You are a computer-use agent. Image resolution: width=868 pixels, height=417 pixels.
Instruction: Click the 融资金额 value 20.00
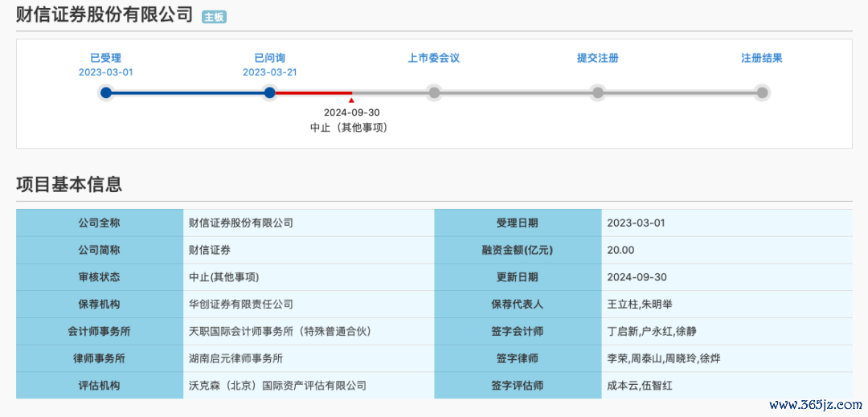[620, 250]
